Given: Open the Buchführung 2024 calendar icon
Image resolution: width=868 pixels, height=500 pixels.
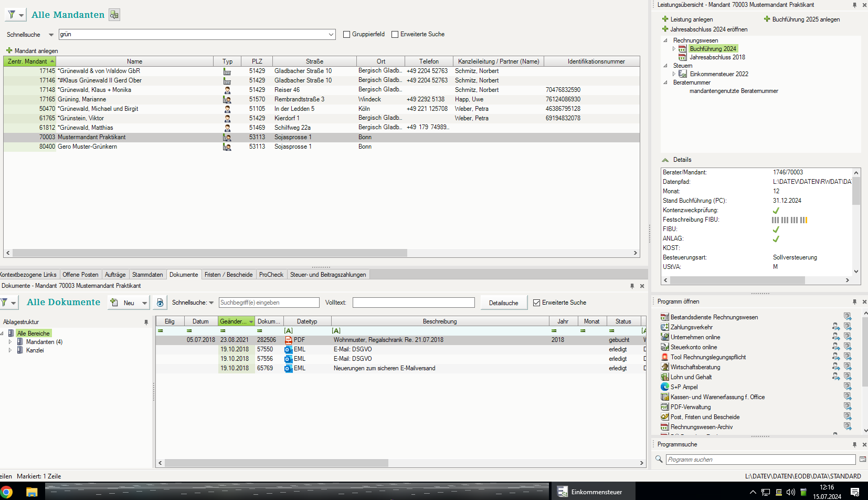Looking at the screenshot, I should (x=682, y=49).
